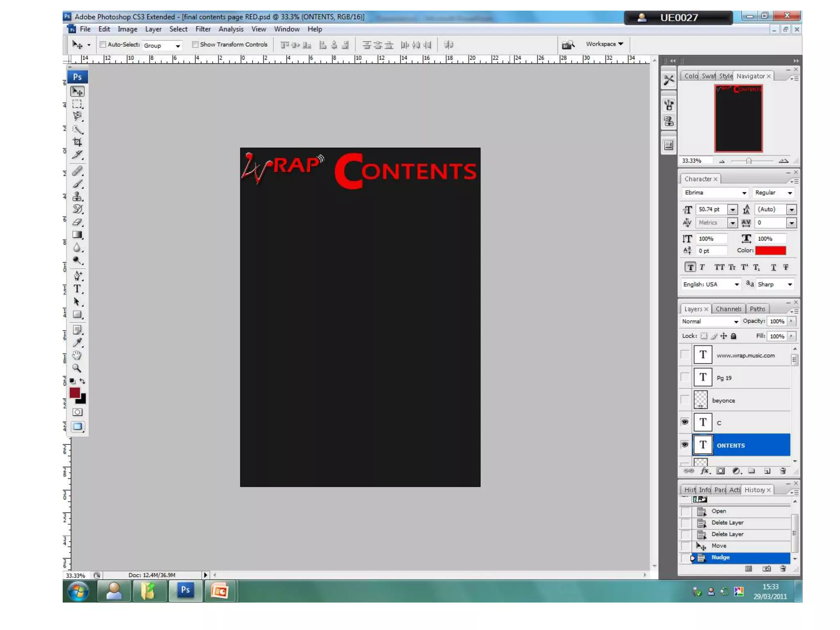This screenshot has height=630, width=840.
Task: Enable Show Transform Controls checkbox
Action: pos(195,44)
